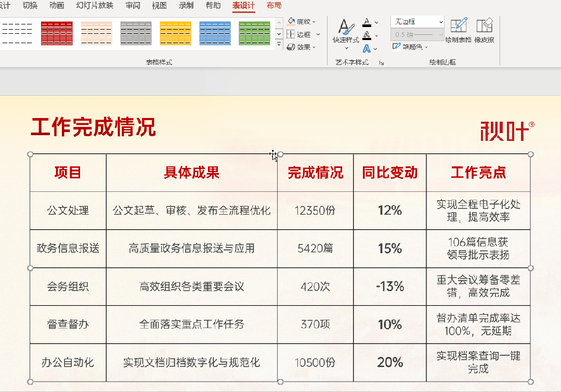Open Quick Styles (快速样式) WordArt icon
The width and height of the screenshot is (561, 392).
tap(346, 30)
